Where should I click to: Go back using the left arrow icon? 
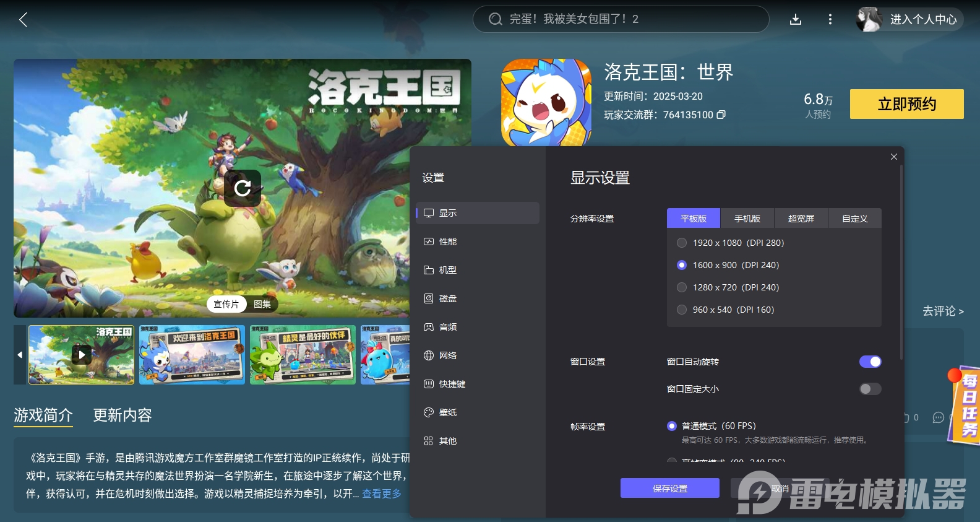click(23, 20)
